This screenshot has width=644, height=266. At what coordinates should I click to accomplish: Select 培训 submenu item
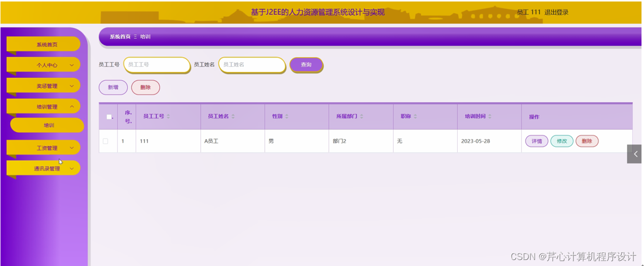47,125
